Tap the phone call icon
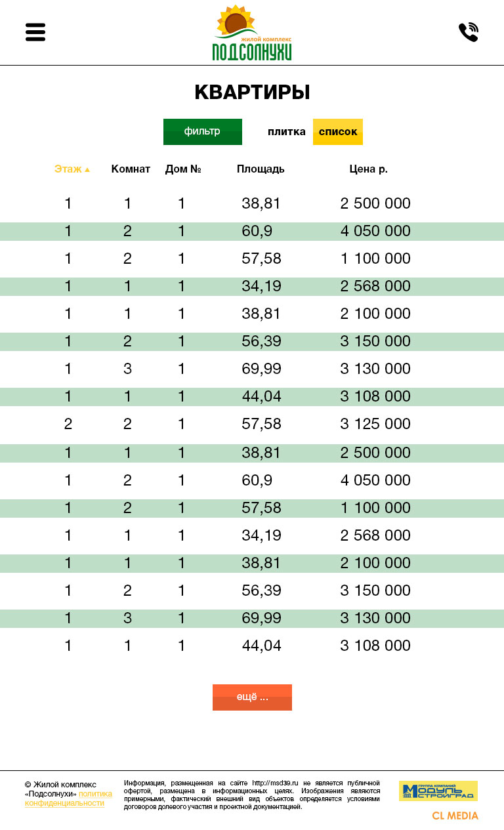Screen dimensions: 504x830 [x=469, y=32]
